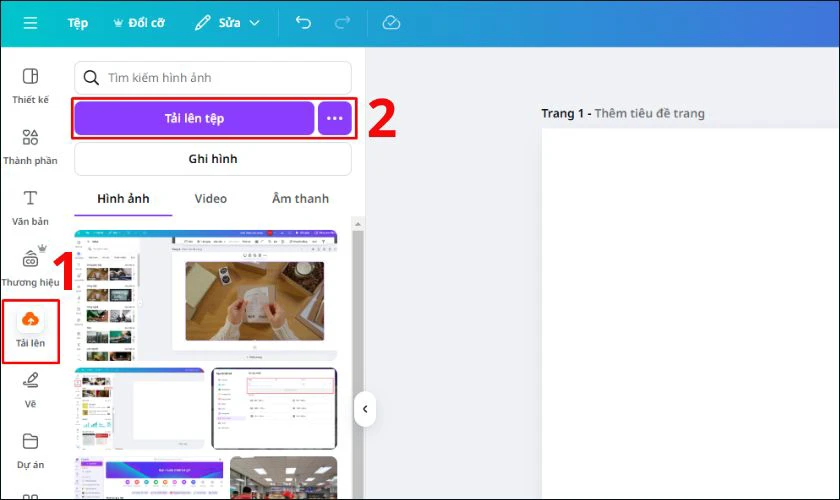This screenshot has width=840, height=500.
Task: Open the Sửa editing mode dropdown
Action: click(228, 23)
